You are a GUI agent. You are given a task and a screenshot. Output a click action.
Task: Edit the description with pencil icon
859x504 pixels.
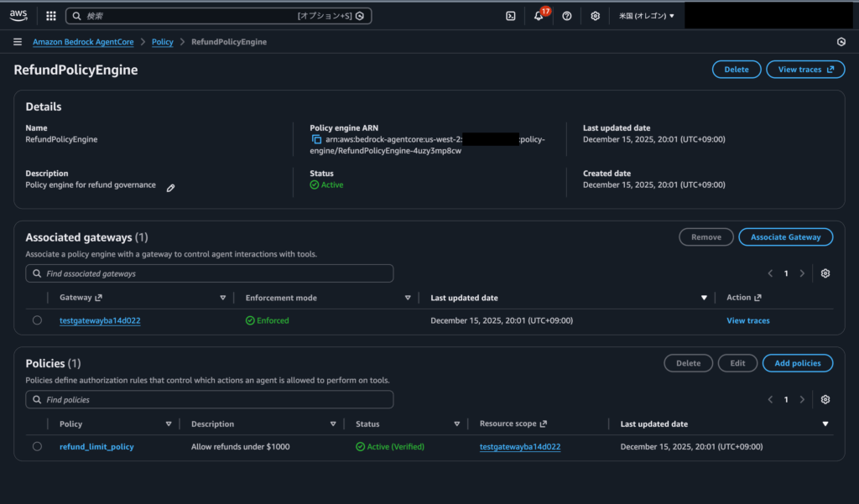pyautogui.click(x=170, y=188)
